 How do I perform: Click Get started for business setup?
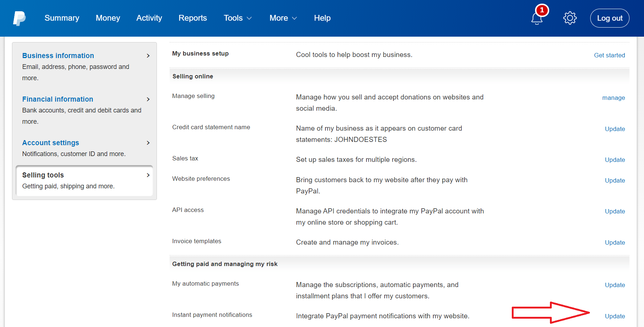tap(609, 55)
